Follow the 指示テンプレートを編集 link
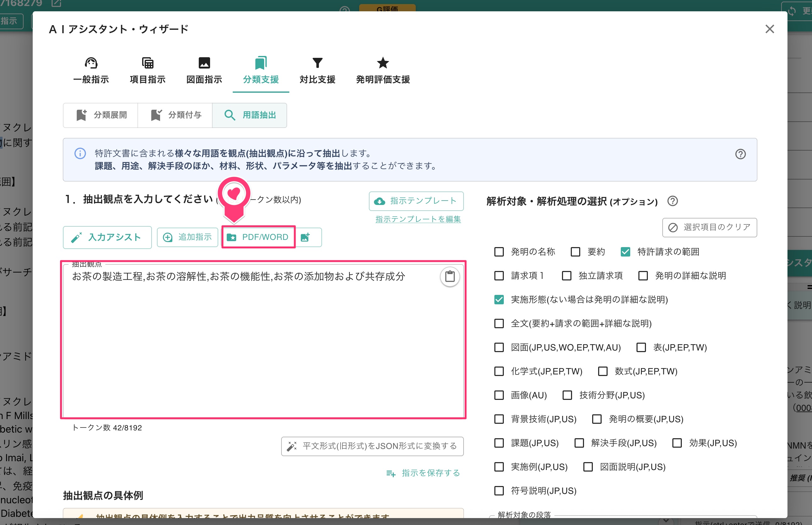 pos(418,219)
